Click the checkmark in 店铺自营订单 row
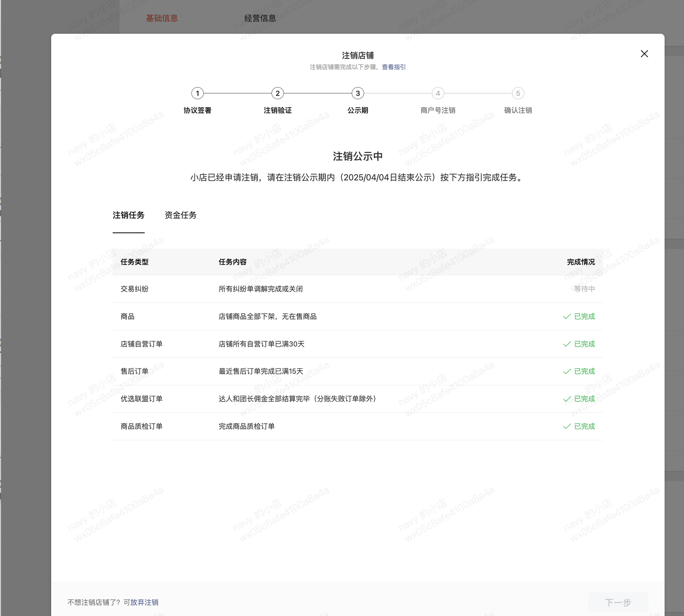This screenshot has width=684, height=616. coord(567,344)
